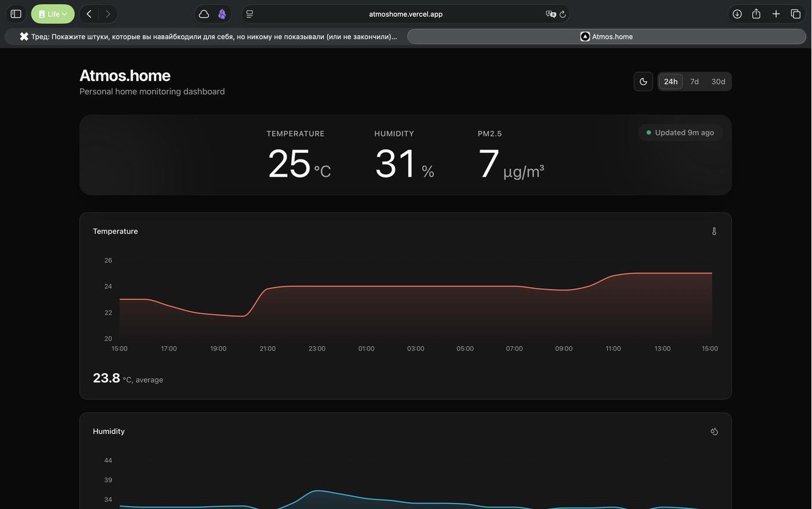Switch to the 7d time range
The image size is (812, 509).
694,82
